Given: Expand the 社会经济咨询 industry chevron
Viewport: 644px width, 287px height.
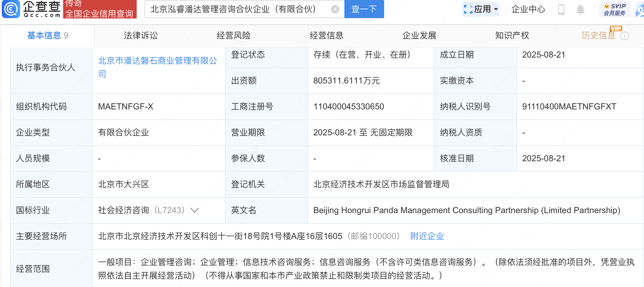Looking at the screenshot, I should pos(195,210).
